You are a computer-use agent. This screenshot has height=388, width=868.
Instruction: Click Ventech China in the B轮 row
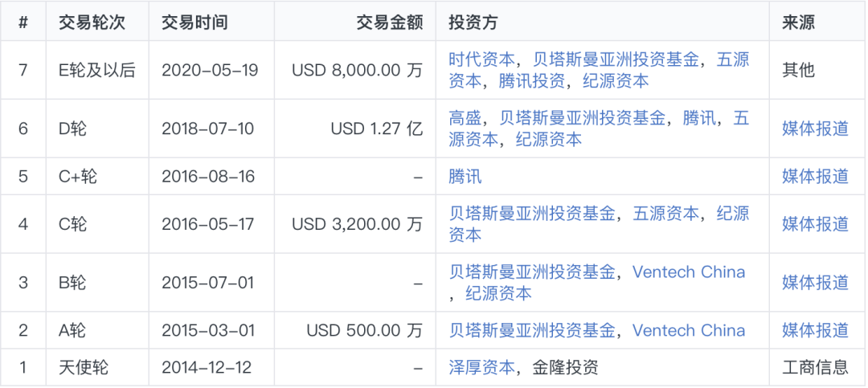click(688, 272)
